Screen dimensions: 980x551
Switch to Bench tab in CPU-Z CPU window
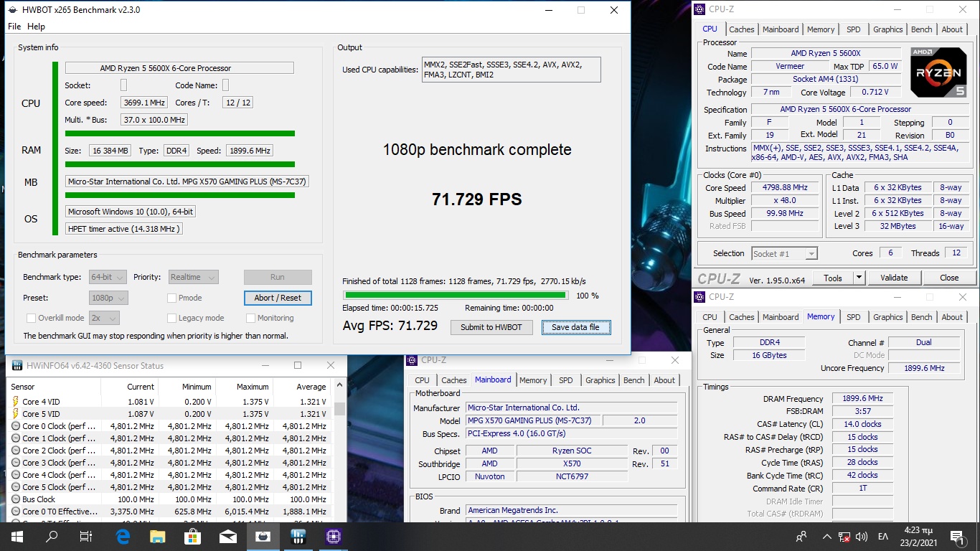[x=921, y=29]
